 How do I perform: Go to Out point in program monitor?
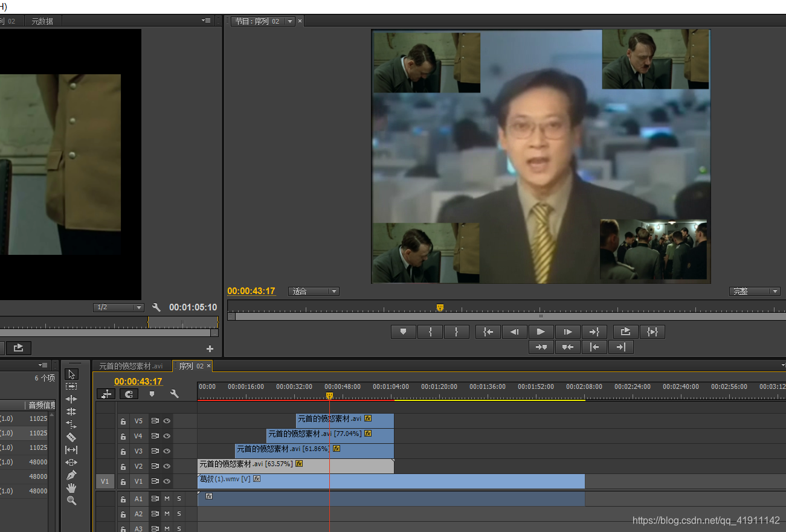[594, 332]
